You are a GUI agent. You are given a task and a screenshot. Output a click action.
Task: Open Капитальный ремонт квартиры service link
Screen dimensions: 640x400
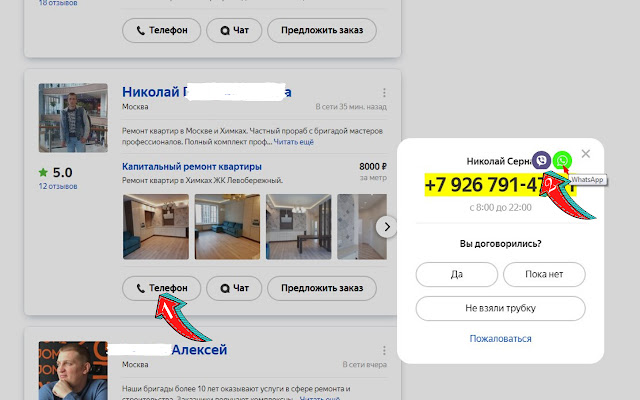click(x=192, y=167)
